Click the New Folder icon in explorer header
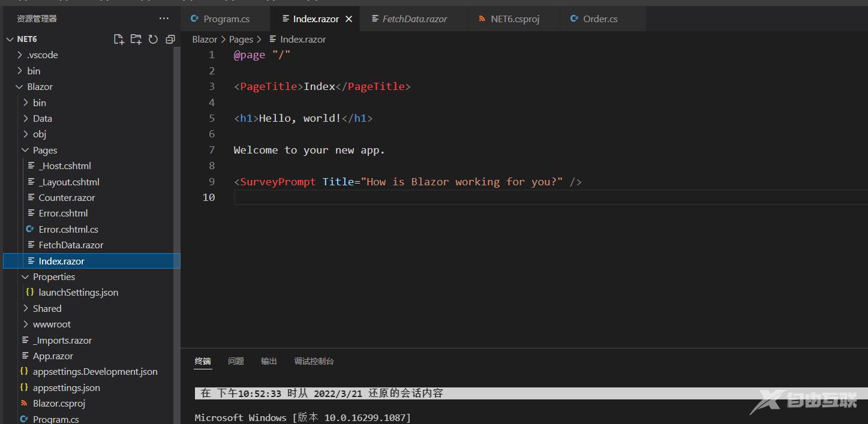 tap(136, 40)
